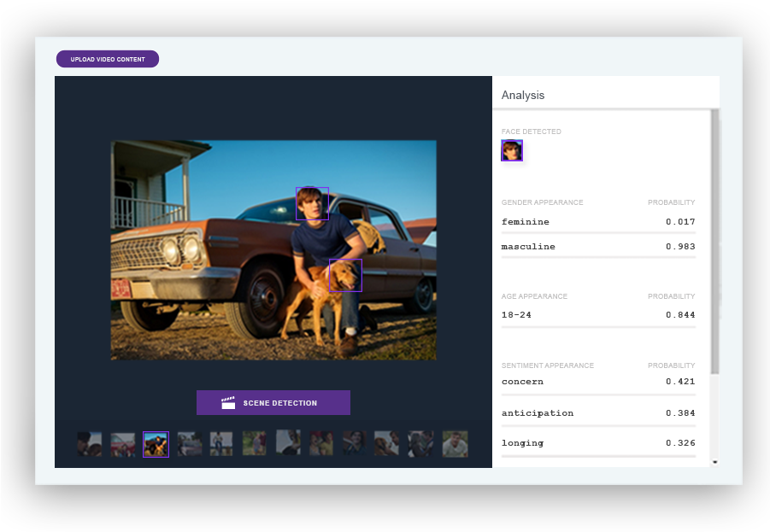Select the anticipation sentiment row
The width and height of the screenshot is (770, 532).
[598, 412]
